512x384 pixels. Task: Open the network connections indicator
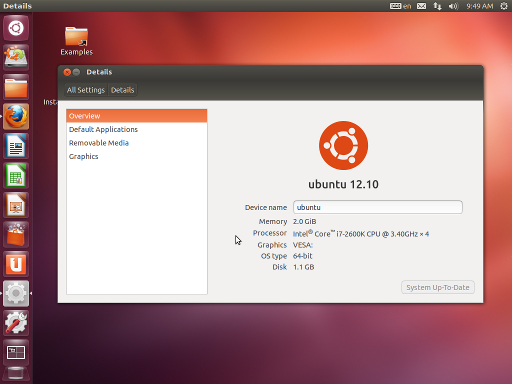[437, 6]
